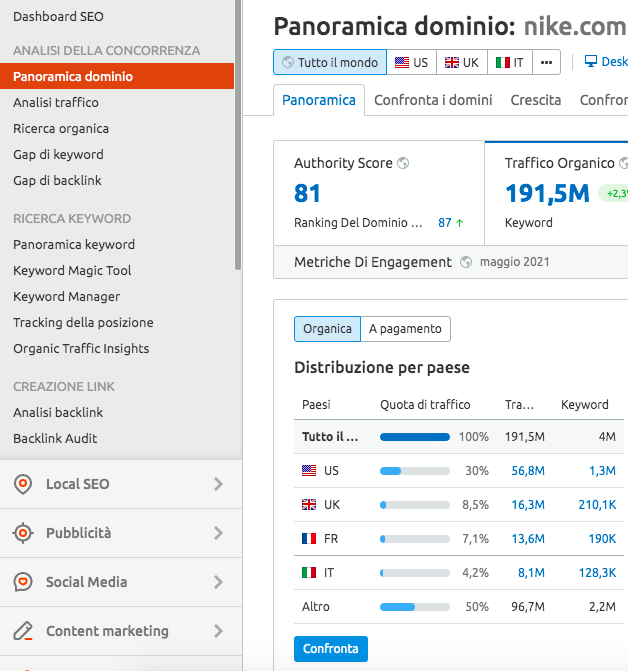Click the Paesi column header
The width and height of the screenshot is (628, 671).
tap(316, 404)
